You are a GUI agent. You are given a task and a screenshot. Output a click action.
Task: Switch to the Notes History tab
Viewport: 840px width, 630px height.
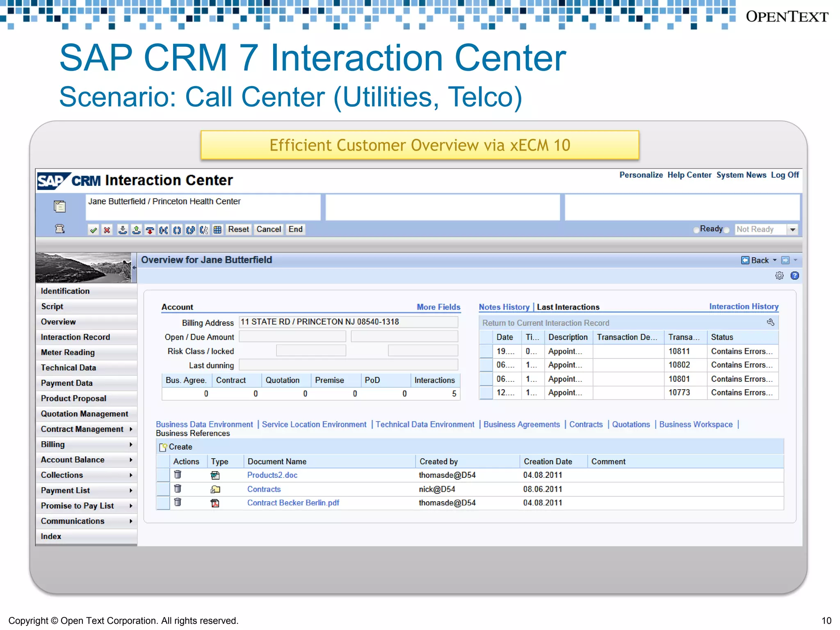504,307
